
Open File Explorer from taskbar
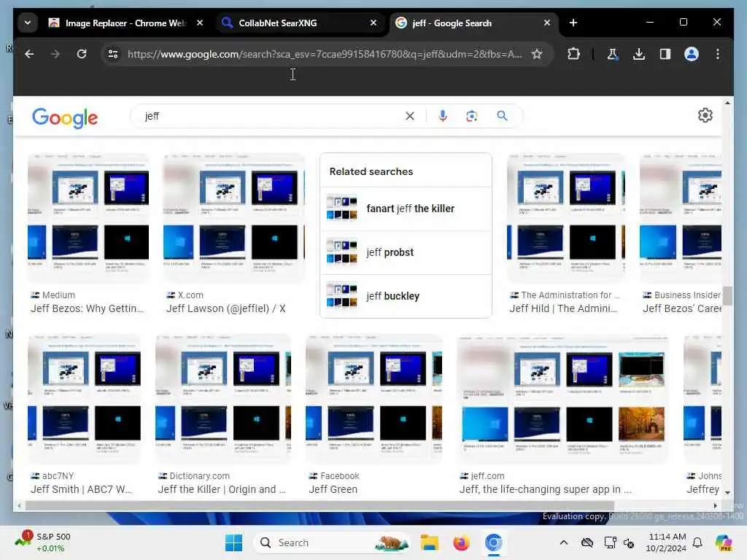click(429, 542)
